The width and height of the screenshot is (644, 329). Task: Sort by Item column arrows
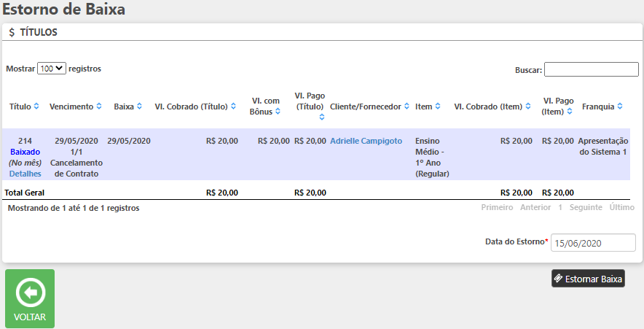point(438,107)
